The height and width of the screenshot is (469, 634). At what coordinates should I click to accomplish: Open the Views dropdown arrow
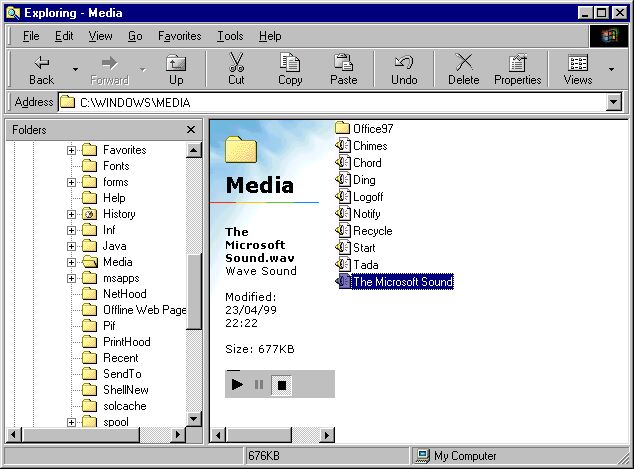click(x=611, y=70)
